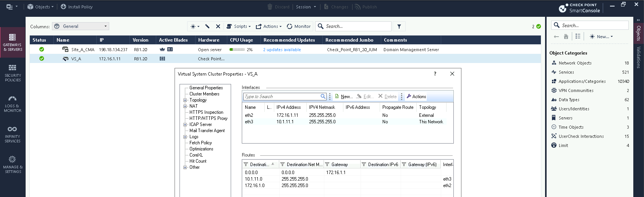The width and height of the screenshot is (644, 197).
Task: Open the Objects menu in top bar
Action: pyautogui.click(x=40, y=7)
